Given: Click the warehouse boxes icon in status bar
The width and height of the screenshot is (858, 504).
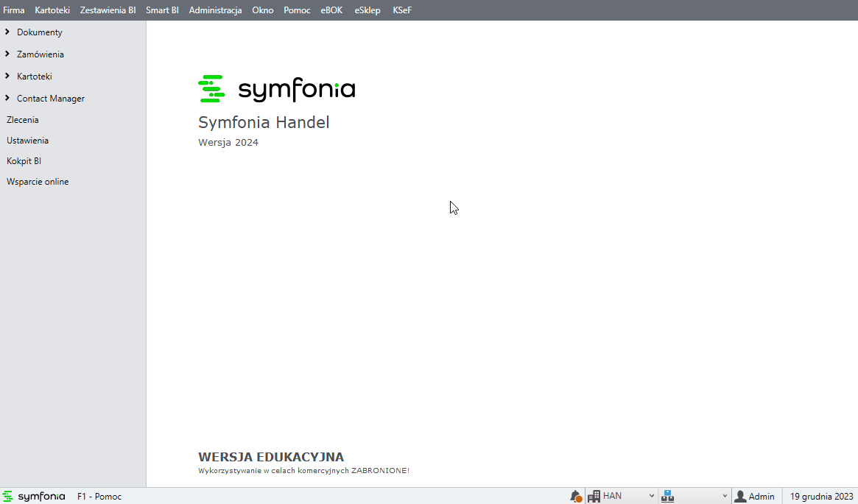Looking at the screenshot, I should (667, 497).
